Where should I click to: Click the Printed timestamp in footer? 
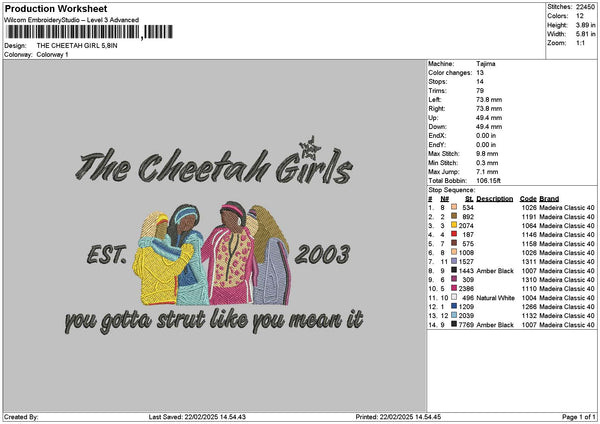coord(398,417)
